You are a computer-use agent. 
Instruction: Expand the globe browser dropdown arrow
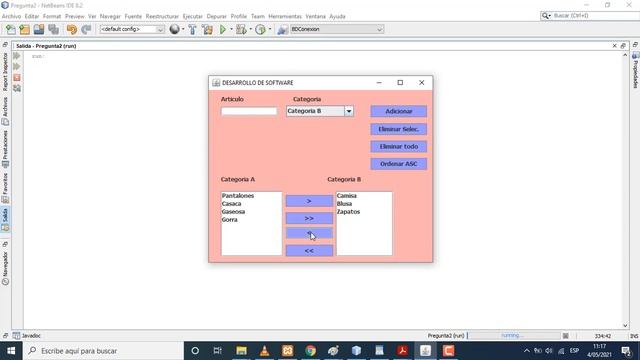coord(183,29)
